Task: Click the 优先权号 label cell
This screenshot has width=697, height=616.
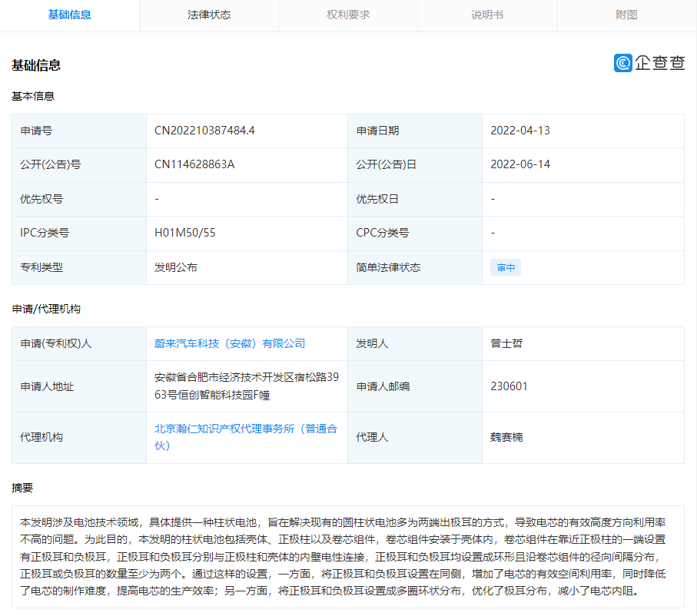Action: click(79, 199)
